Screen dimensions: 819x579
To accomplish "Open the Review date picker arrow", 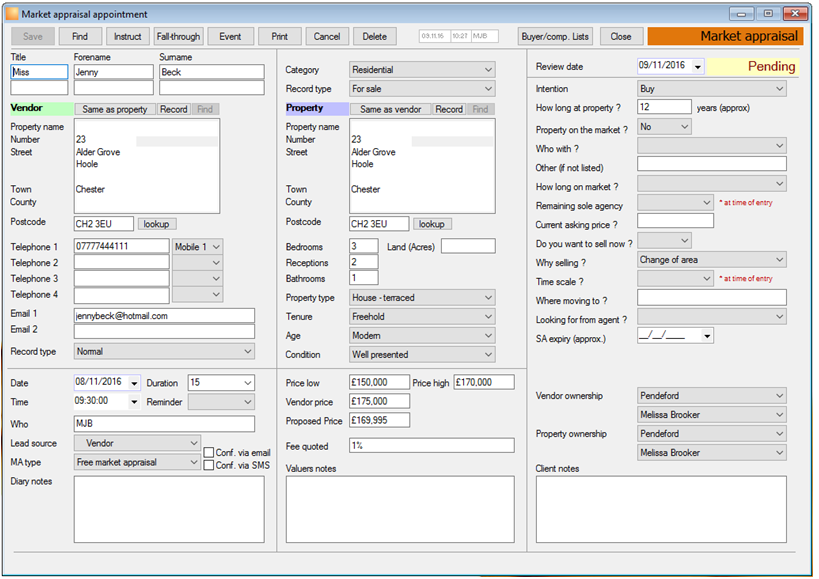I will 698,67.
